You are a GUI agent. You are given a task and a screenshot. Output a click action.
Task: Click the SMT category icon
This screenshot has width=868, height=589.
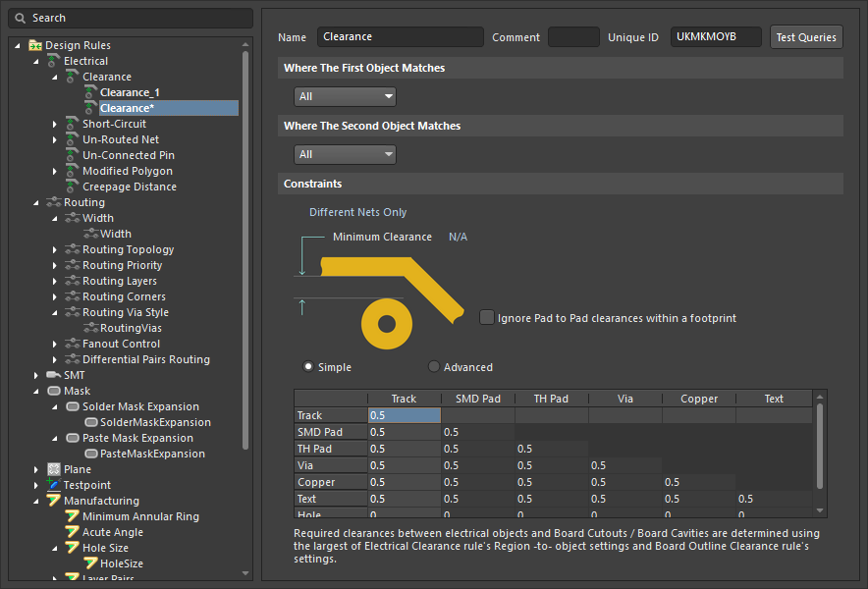click(54, 375)
